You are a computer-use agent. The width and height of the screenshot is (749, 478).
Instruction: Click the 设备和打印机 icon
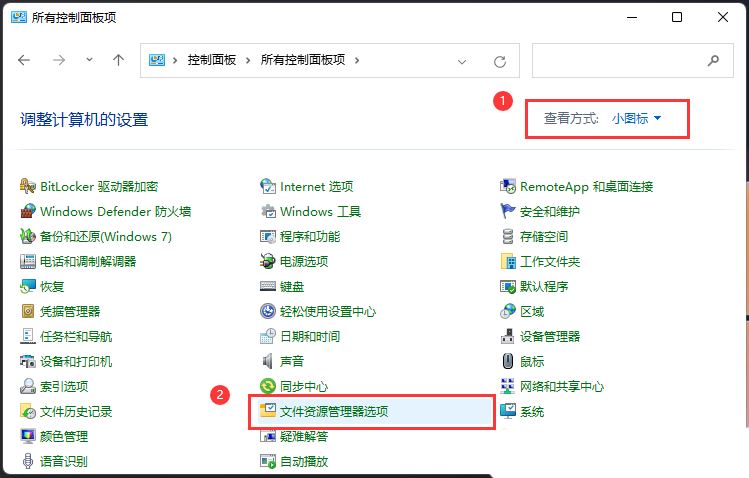click(x=28, y=361)
